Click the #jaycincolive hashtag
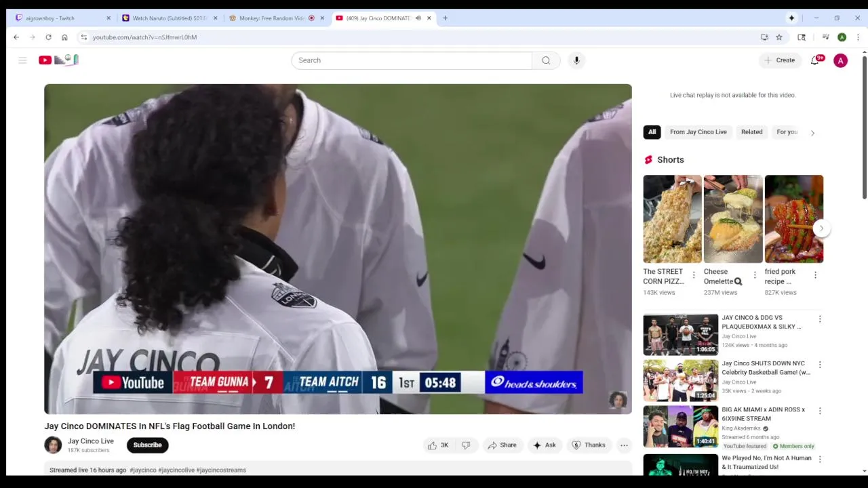 tap(176, 470)
